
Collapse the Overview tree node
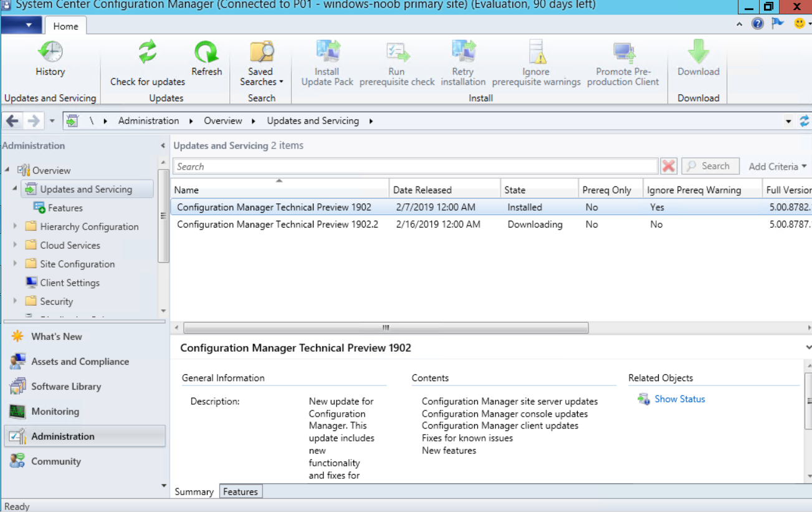click(x=7, y=170)
